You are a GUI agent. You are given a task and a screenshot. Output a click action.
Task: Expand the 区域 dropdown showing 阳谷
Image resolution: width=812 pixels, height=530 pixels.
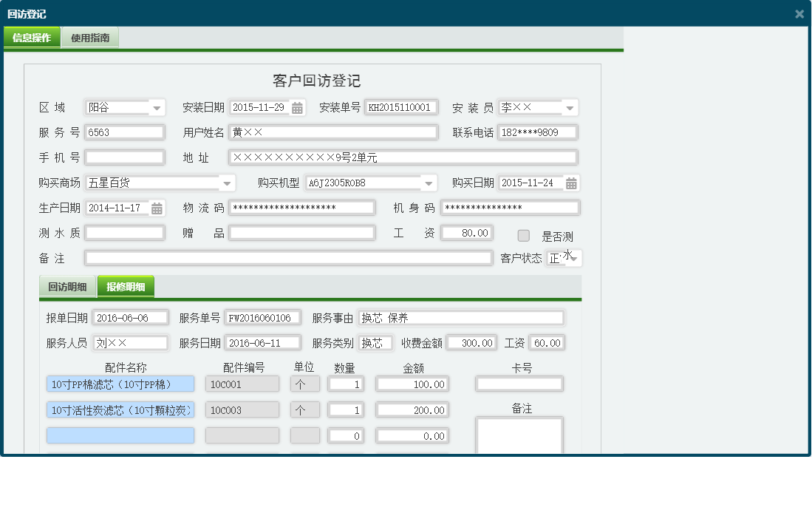pyautogui.click(x=157, y=106)
